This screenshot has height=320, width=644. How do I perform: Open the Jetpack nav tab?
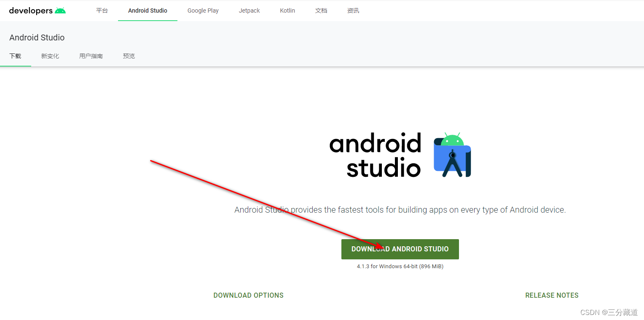coord(250,11)
